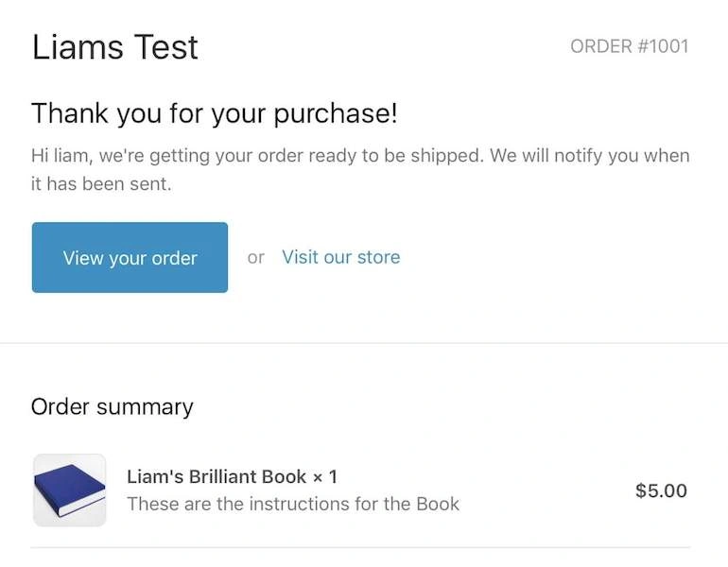The height and width of the screenshot is (567, 728).
Task: Open the "Visit our store" link
Action: pyautogui.click(x=340, y=257)
